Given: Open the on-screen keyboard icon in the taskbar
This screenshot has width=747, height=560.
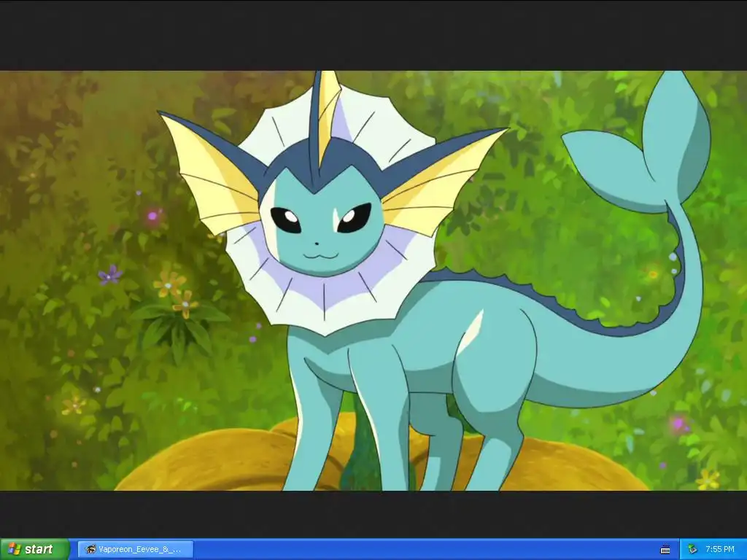Looking at the screenshot, I should (x=665, y=550).
